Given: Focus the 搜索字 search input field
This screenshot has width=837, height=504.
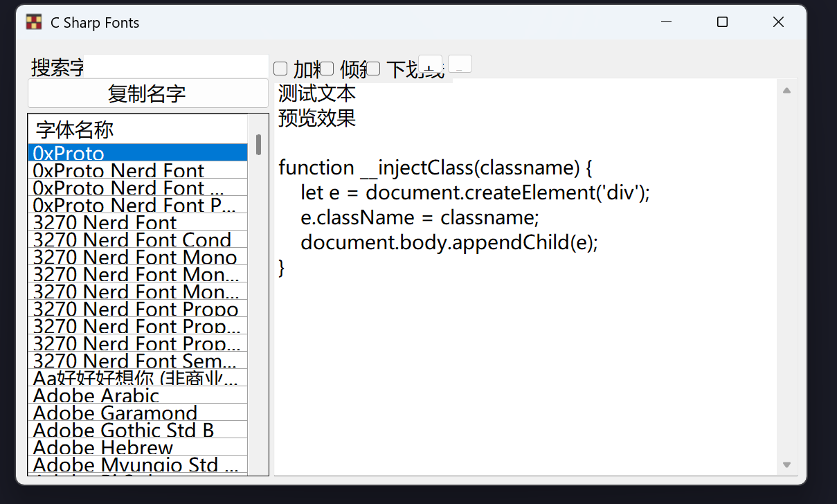Looking at the screenshot, I should [176, 66].
